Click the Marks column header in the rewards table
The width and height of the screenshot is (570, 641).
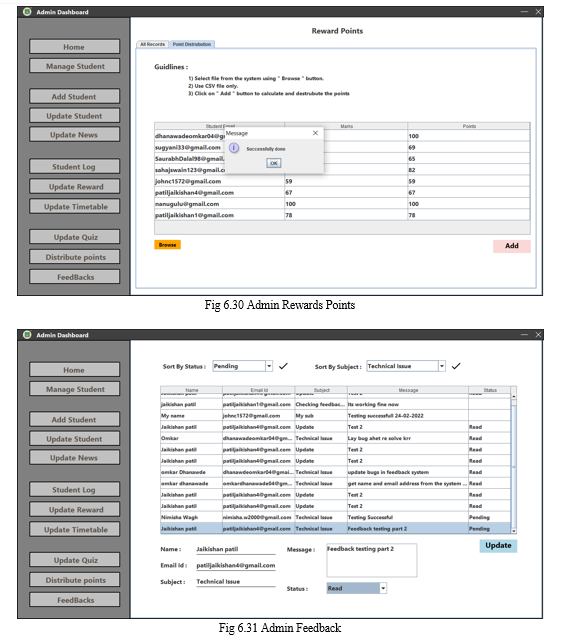point(346,126)
